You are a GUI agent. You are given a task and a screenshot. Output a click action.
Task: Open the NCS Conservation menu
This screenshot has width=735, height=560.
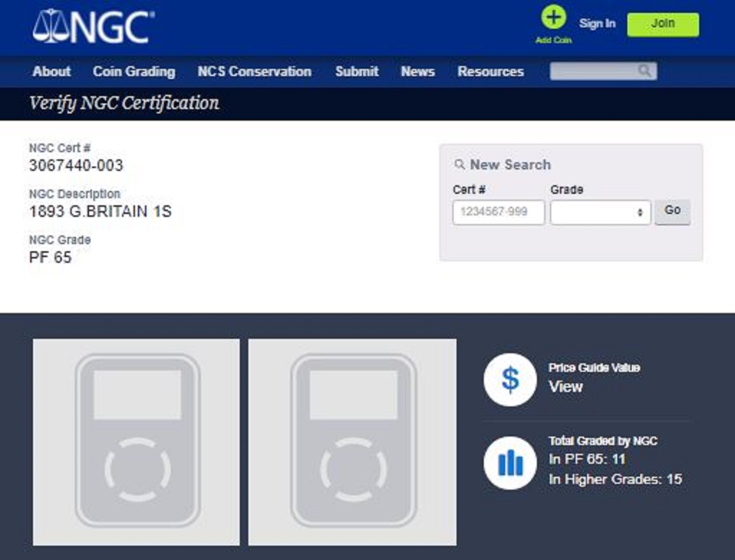click(255, 72)
